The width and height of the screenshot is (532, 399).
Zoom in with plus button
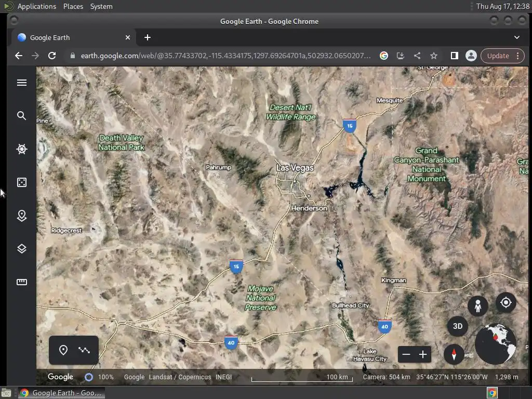(423, 354)
